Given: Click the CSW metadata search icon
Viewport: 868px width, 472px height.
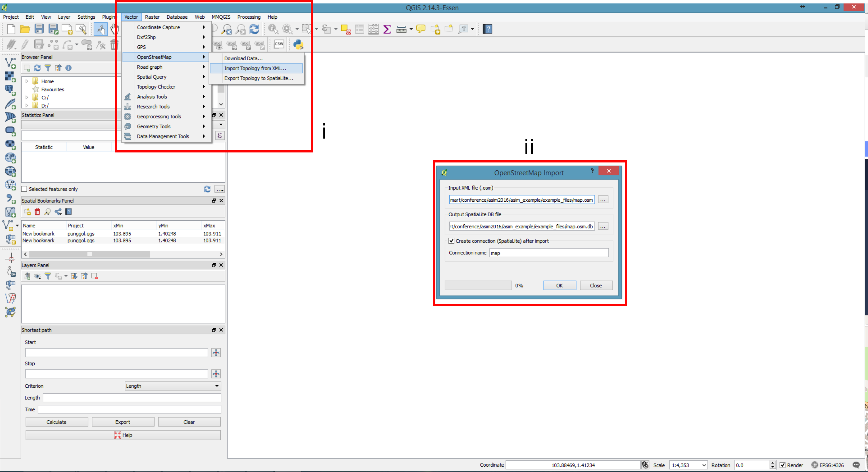Looking at the screenshot, I should pyautogui.click(x=279, y=44).
